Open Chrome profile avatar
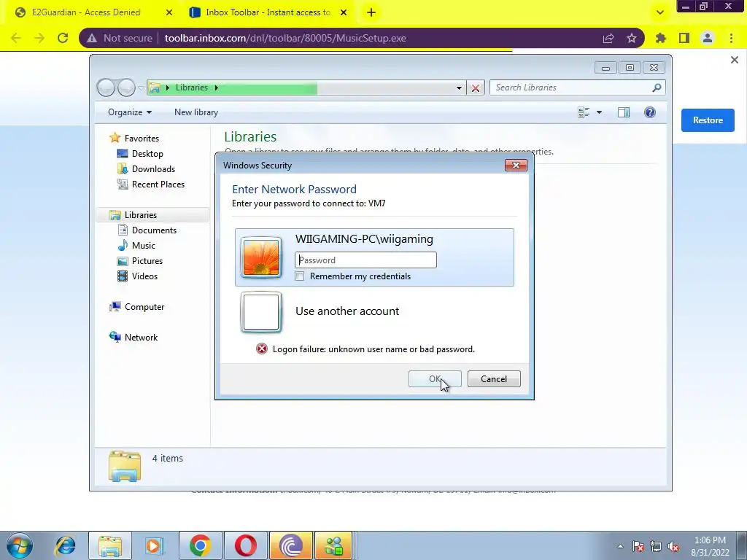The image size is (747, 560). pyautogui.click(x=708, y=38)
